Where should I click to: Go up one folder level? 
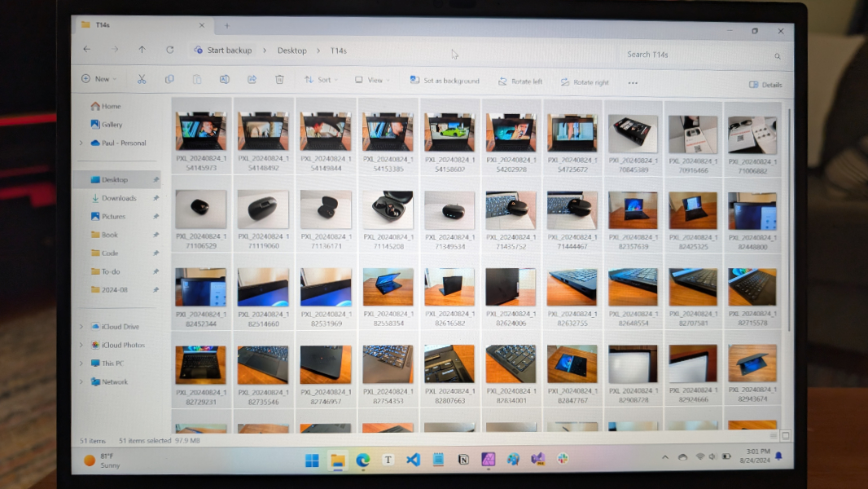click(142, 49)
